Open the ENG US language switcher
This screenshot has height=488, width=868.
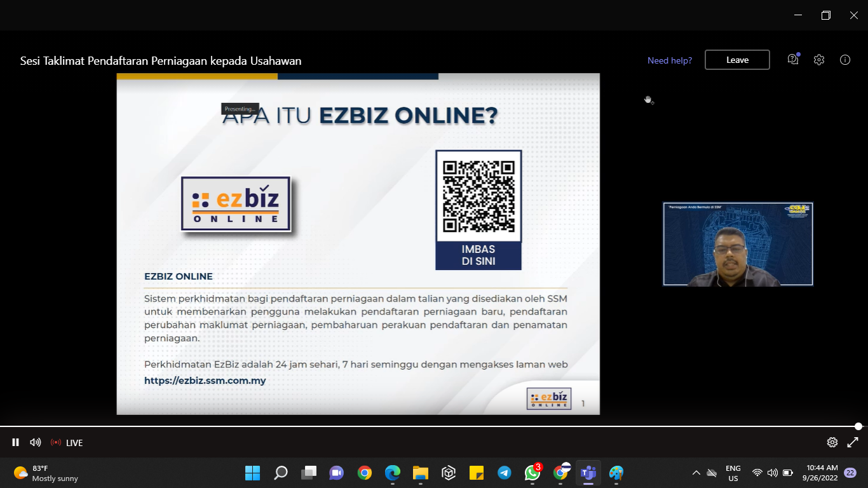click(733, 473)
